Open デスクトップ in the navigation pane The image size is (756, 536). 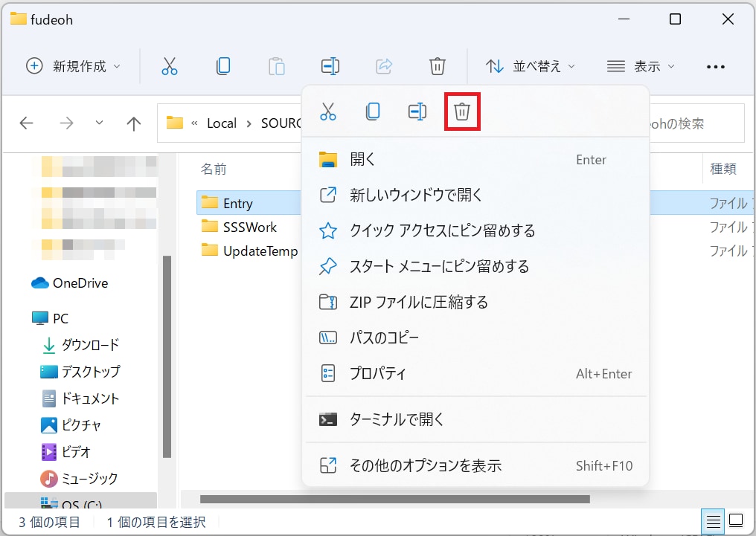point(80,372)
